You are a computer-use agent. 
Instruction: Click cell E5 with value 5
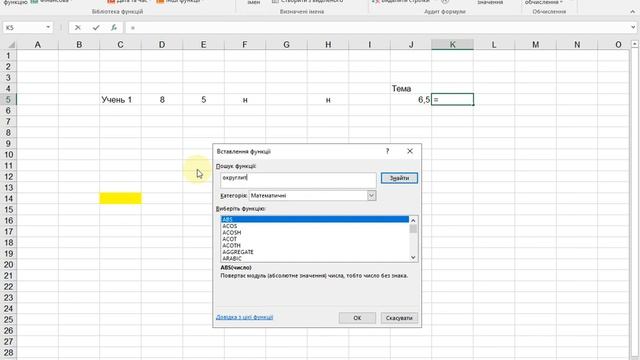click(x=203, y=100)
